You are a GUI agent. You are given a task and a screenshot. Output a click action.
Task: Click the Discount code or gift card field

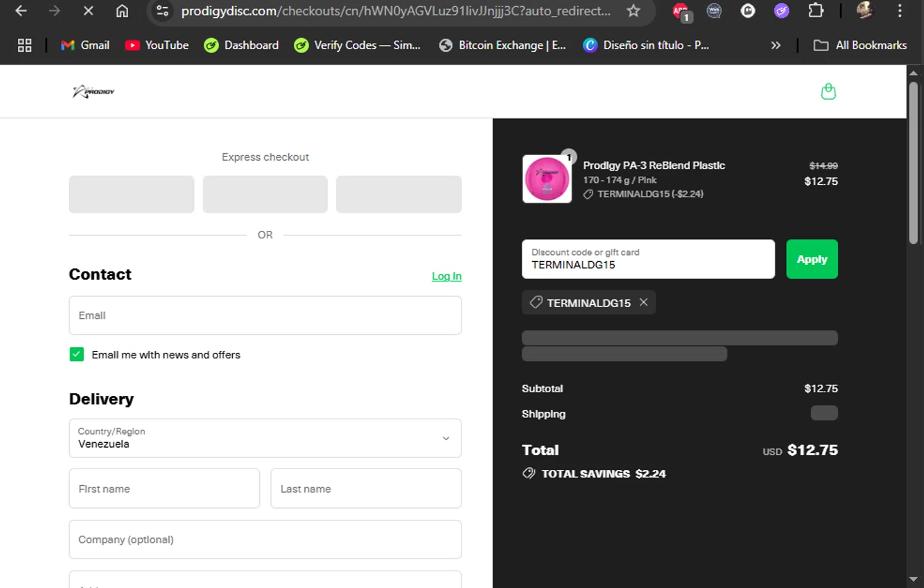(x=648, y=259)
